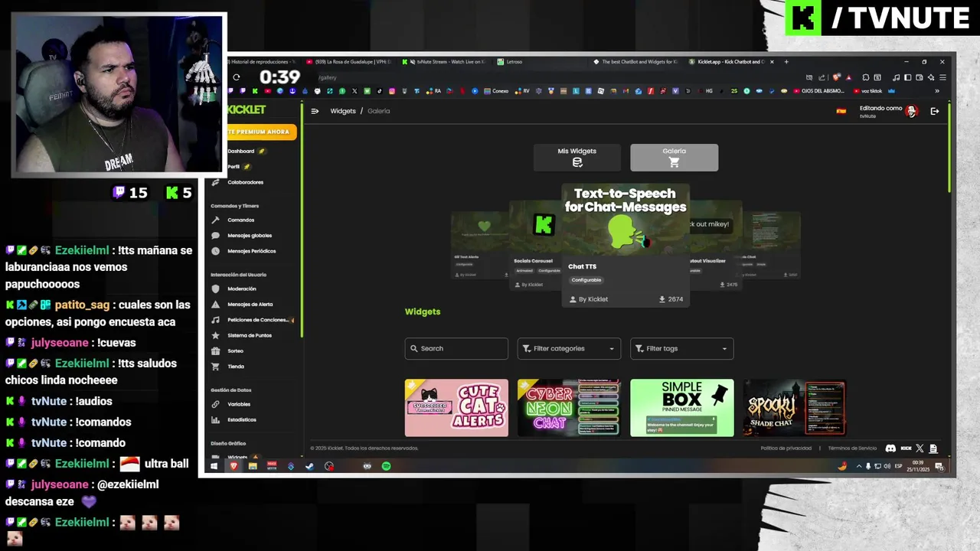Open Mensajes globales chat bubble icon
Screen dimensions: 980x551
[x=216, y=236]
